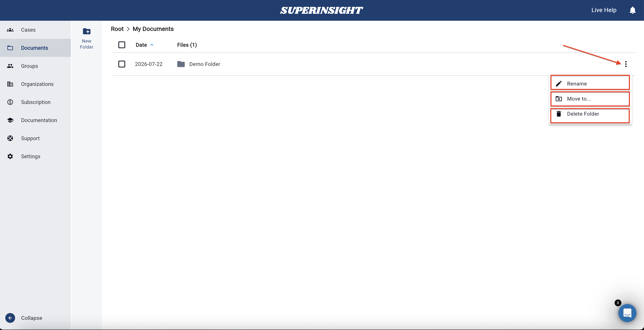Open Documentation in the sidebar
This screenshot has height=330, width=644.
(35, 120)
